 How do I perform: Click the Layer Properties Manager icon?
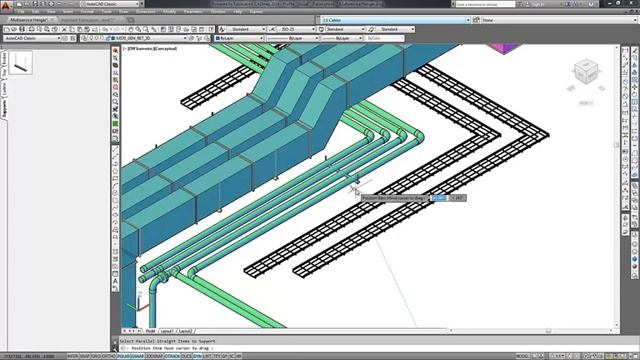click(x=84, y=38)
